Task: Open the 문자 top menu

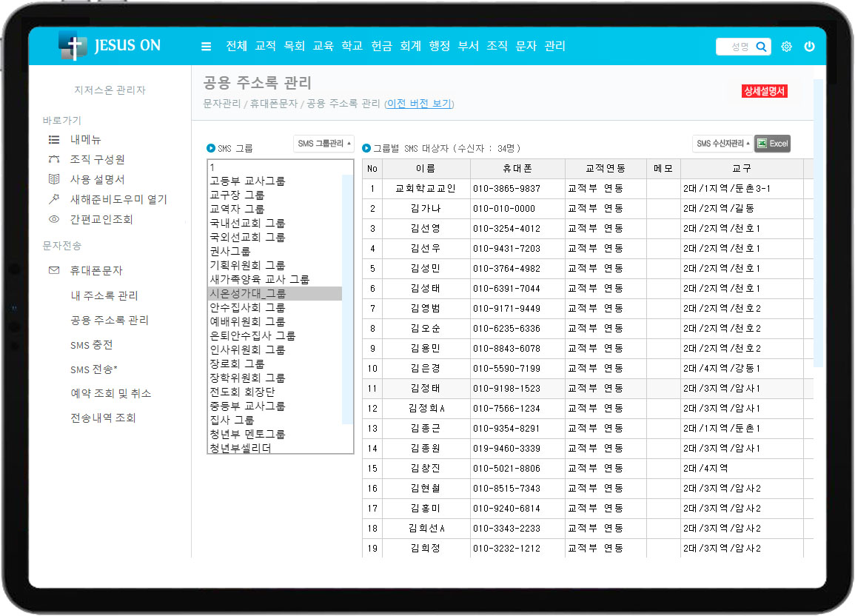Action: (526, 46)
